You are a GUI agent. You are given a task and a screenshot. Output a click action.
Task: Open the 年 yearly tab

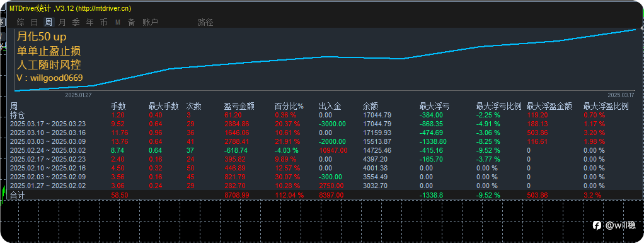89,22
